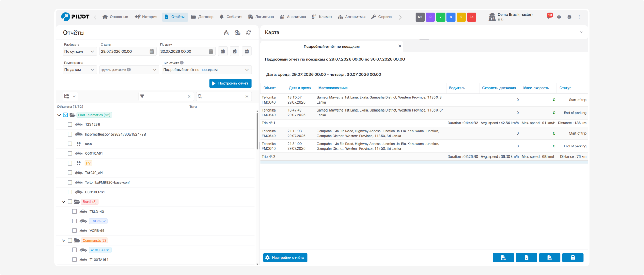
Task: Open Тип отчёта report type dropdown
Action: tap(206, 70)
